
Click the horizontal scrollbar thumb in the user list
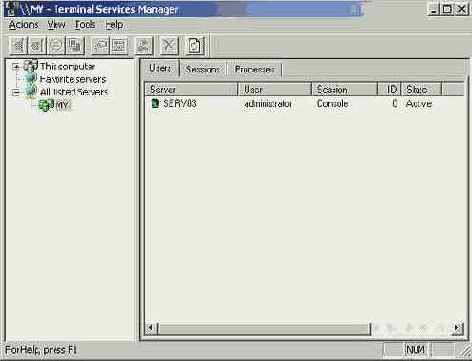[264, 329]
